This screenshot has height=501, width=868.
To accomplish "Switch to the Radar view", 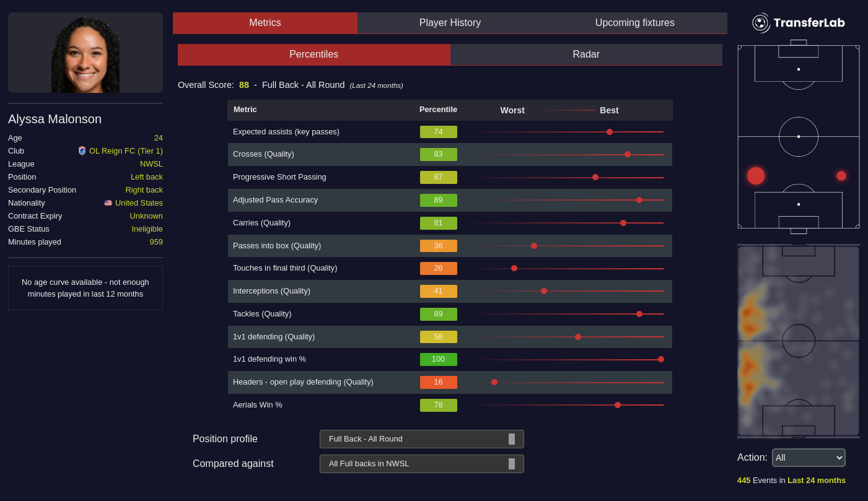I will coord(585,54).
